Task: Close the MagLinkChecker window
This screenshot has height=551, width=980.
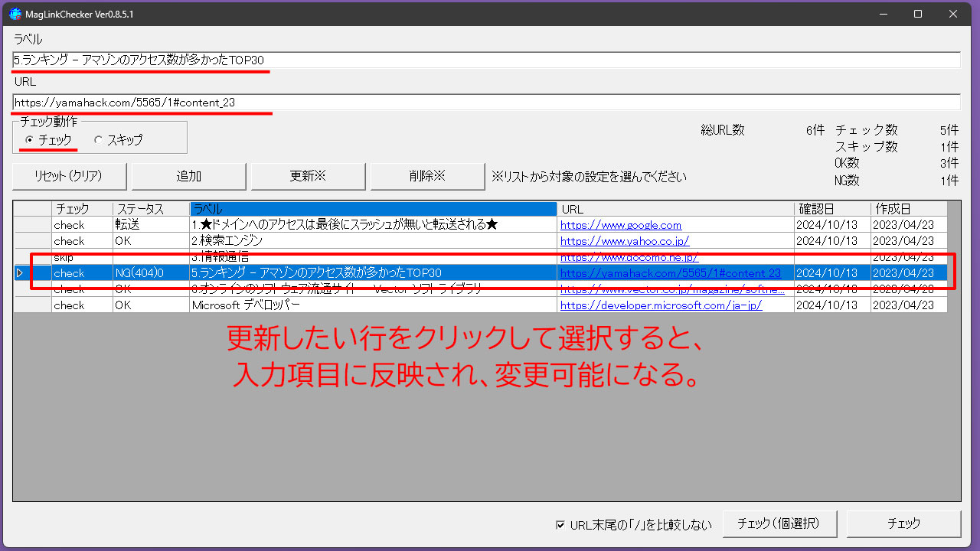Action: pyautogui.click(x=953, y=14)
